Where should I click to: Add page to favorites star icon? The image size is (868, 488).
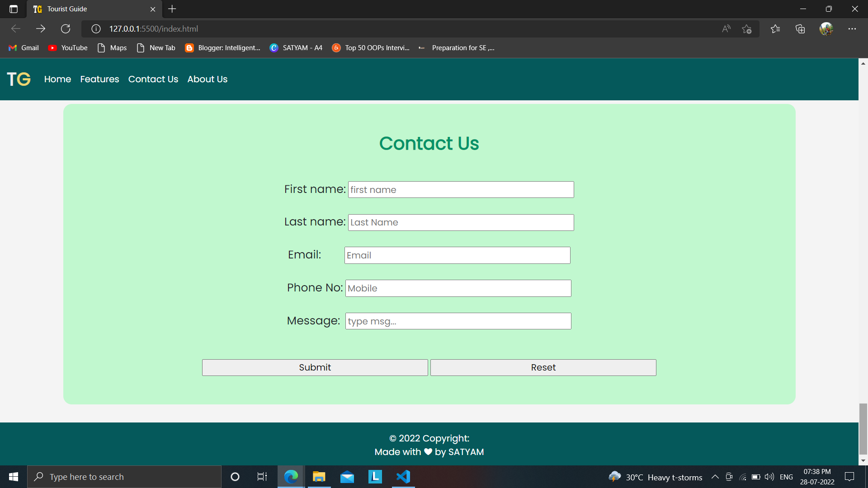point(746,29)
